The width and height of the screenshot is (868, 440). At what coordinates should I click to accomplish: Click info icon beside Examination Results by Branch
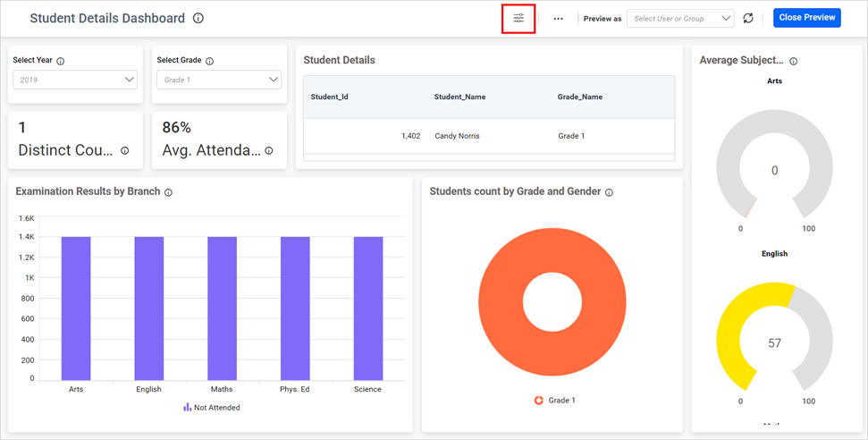(168, 193)
